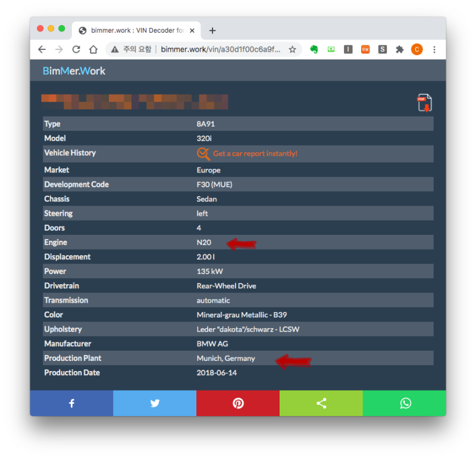Open the dark gray 'I' extension
Screen dimensions: 476x459
pos(348,49)
